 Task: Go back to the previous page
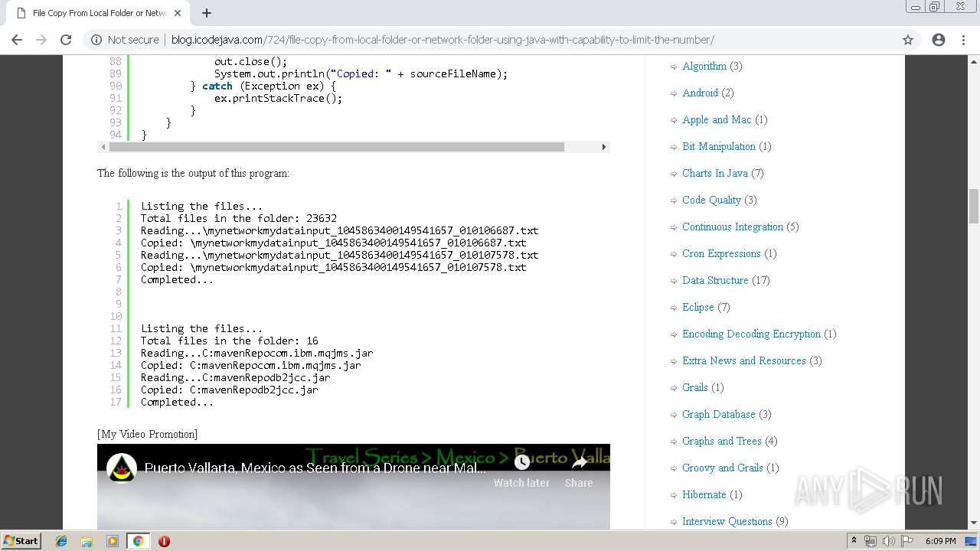point(17,40)
